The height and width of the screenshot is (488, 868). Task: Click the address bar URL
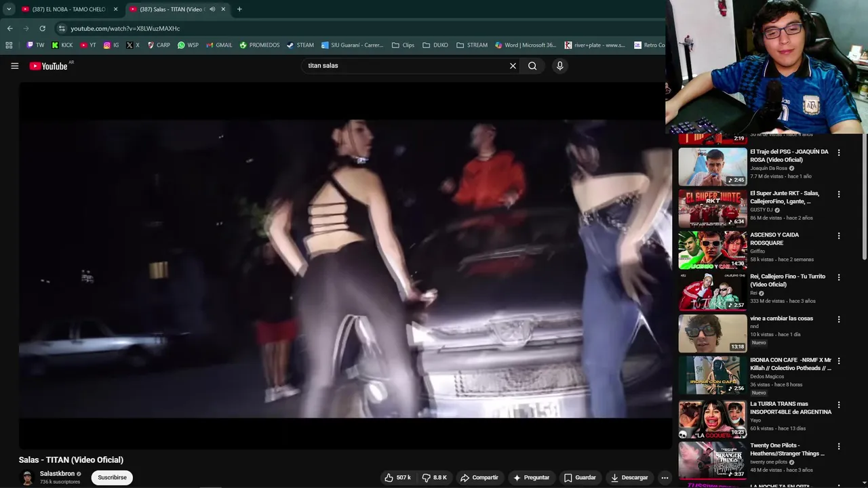125,28
